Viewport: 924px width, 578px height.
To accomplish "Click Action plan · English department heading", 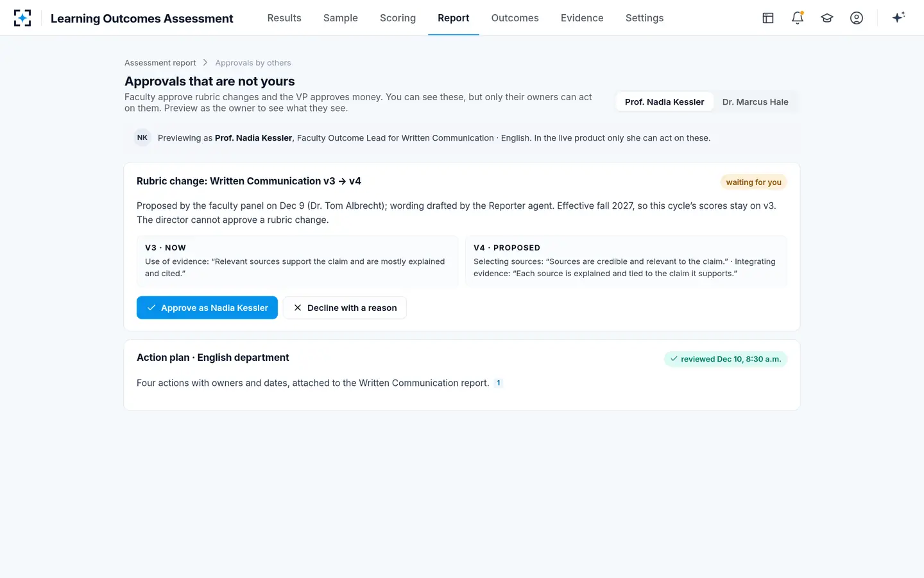I will pos(213,357).
